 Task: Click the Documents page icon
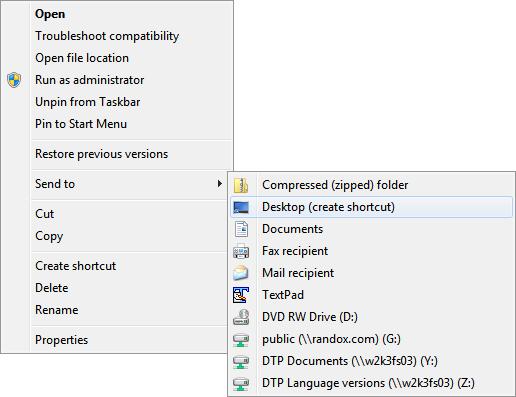(x=241, y=229)
